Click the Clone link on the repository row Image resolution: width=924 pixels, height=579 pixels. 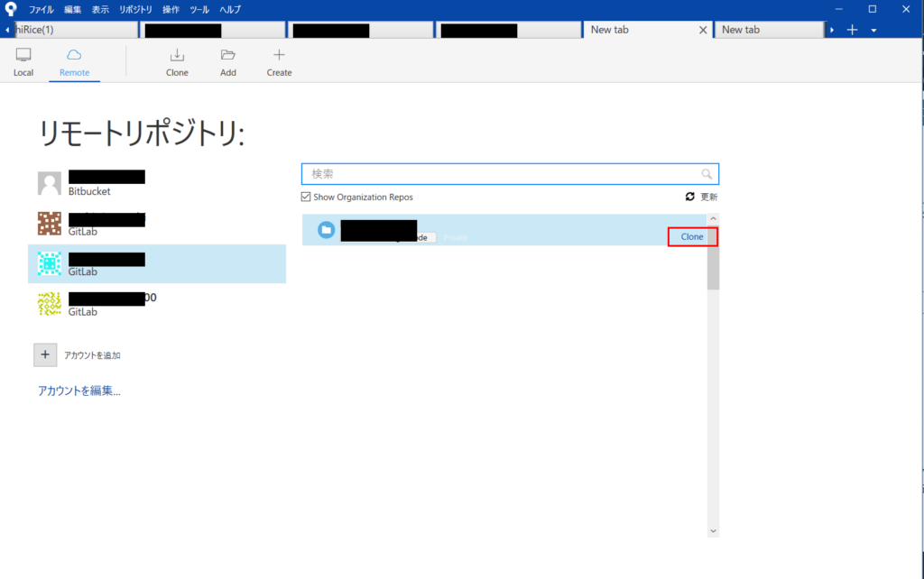(692, 237)
